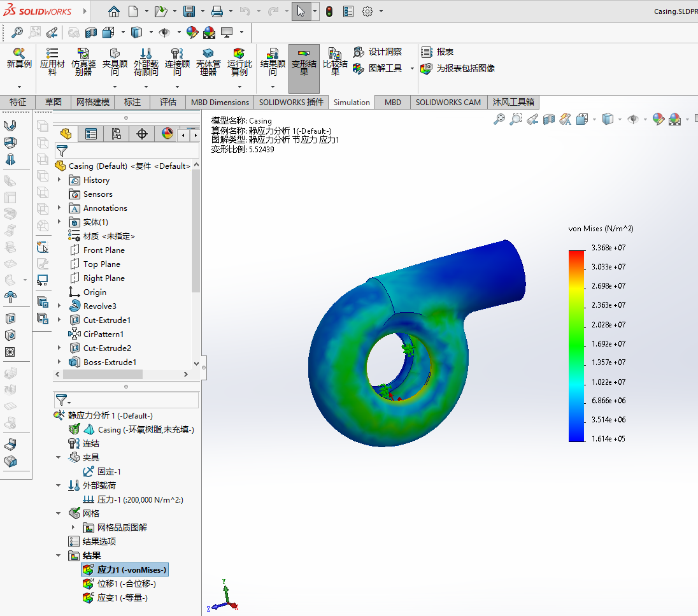Open External Loads Advisor (外部载荷顾问)
698x616 pixels.
(146, 61)
